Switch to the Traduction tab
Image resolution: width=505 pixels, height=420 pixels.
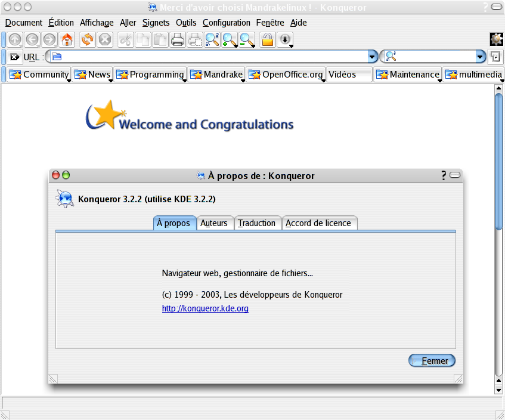tap(257, 223)
